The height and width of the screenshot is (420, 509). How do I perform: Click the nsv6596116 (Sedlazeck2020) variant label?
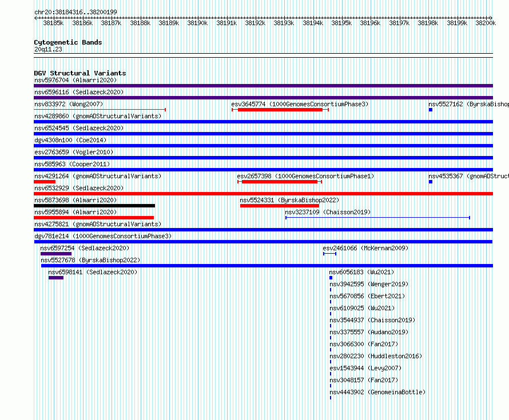79,92
